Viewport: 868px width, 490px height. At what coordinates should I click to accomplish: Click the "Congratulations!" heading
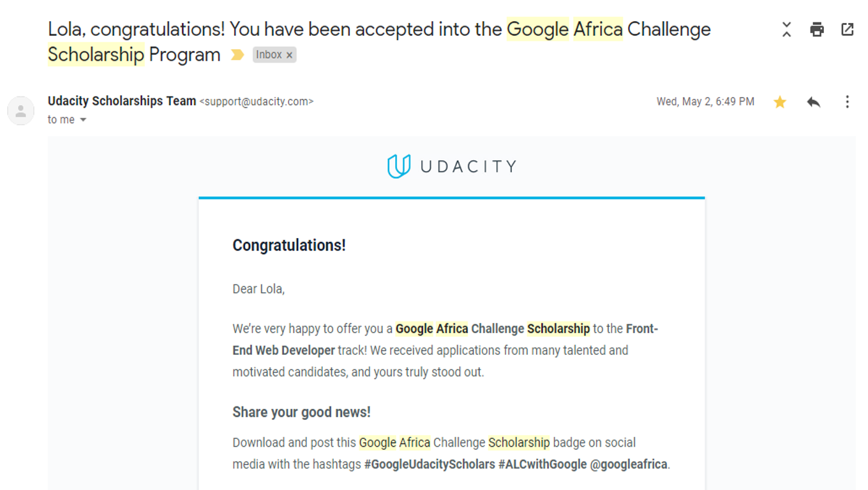click(289, 246)
